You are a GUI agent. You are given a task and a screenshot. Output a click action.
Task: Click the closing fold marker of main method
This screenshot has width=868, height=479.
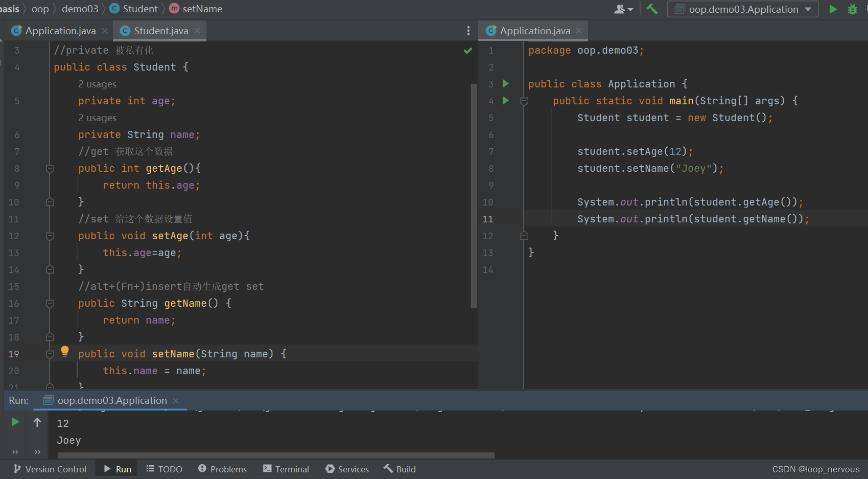click(x=524, y=236)
